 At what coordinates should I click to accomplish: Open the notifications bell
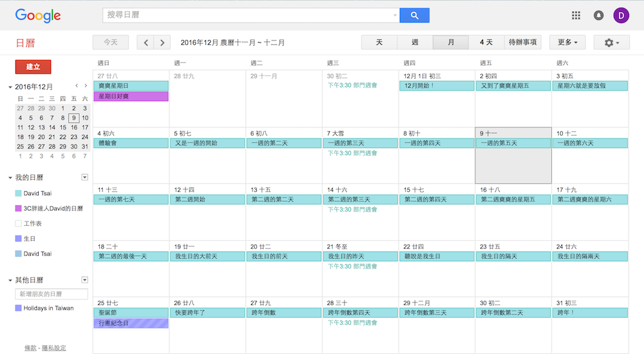coord(598,15)
